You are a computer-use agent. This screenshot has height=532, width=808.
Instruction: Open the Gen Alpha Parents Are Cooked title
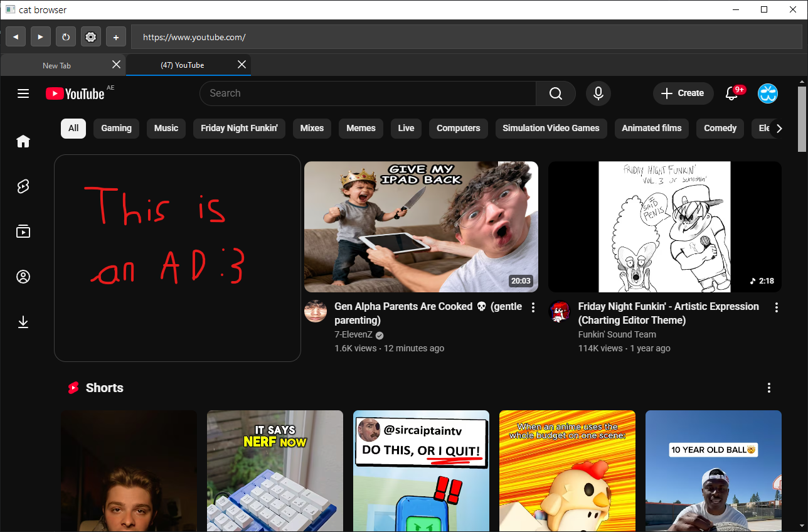pyautogui.click(x=428, y=313)
